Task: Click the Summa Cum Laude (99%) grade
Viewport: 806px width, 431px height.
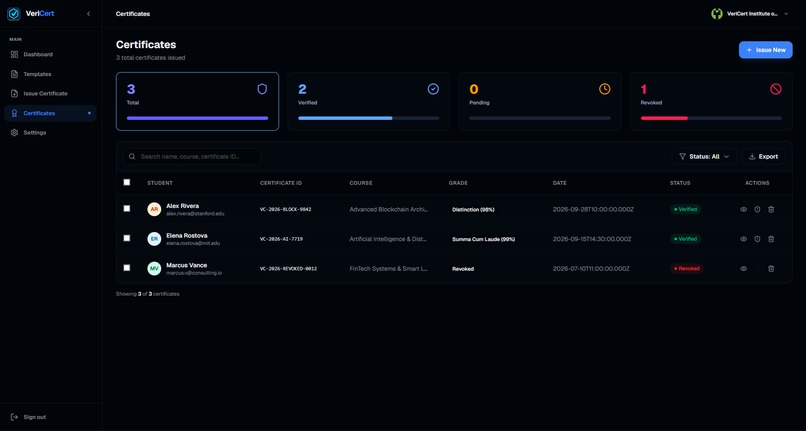Action: pos(483,239)
